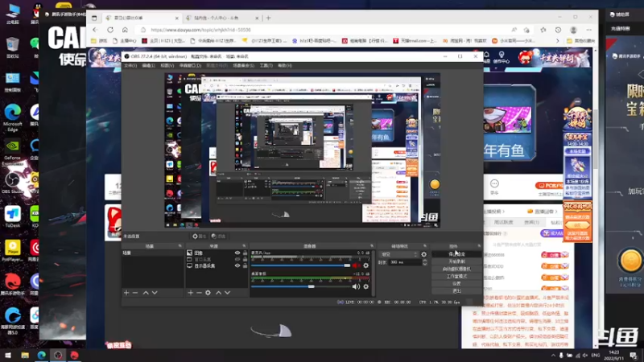
Task: Open source properties via the sources gear icon
Action: [x=208, y=293]
